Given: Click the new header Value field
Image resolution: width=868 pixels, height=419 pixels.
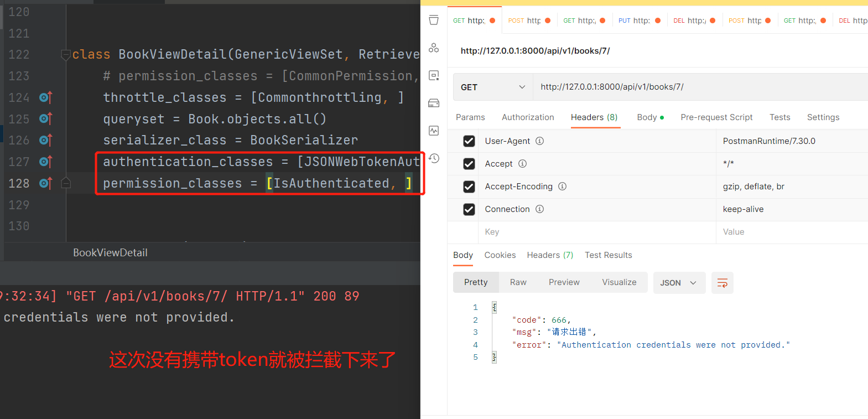Looking at the screenshot, I should point(792,232).
